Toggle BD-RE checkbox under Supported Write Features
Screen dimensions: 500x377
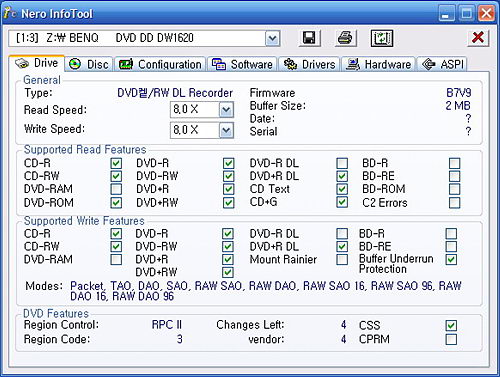[451, 247]
